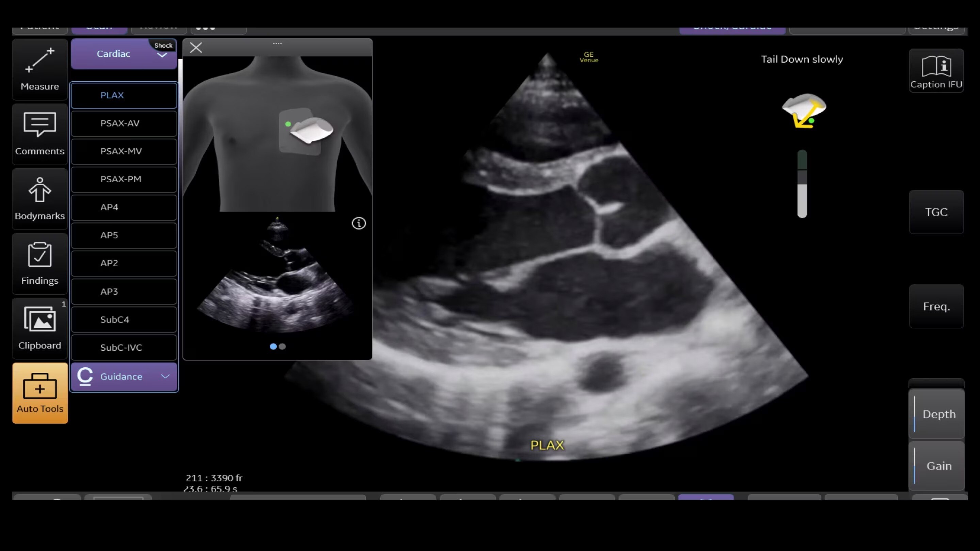Open the Comments tool
The width and height of the screenshot is (980, 551).
pyautogui.click(x=39, y=134)
